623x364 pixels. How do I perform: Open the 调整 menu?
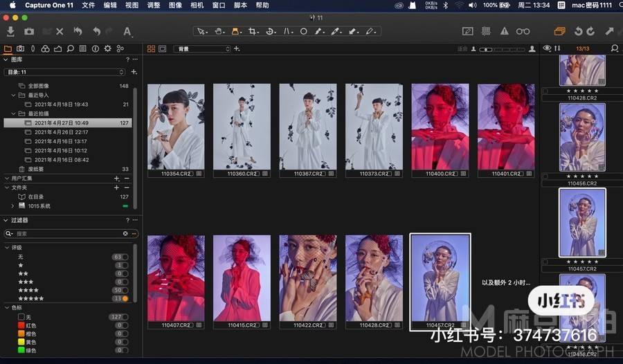point(154,5)
